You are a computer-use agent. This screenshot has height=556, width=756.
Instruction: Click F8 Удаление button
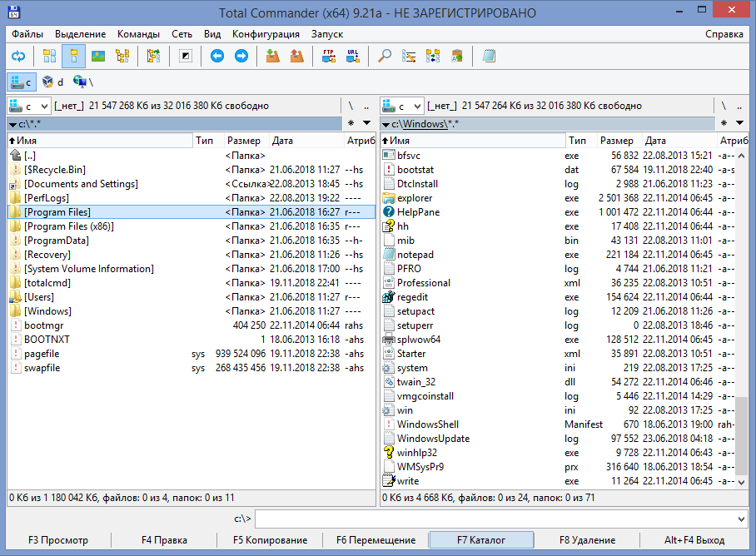[x=587, y=540]
